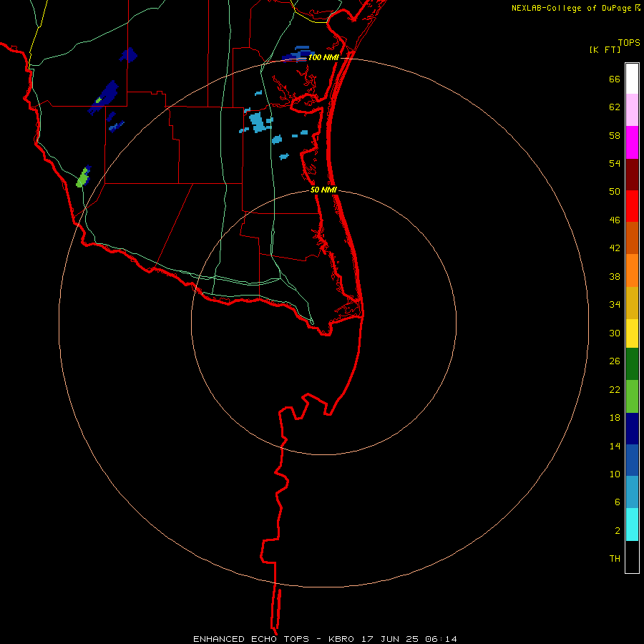Click the '38' legend value
Image resolution: width=644 pixels, height=644 pixels.
pyautogui.click(x=615, y=277)
